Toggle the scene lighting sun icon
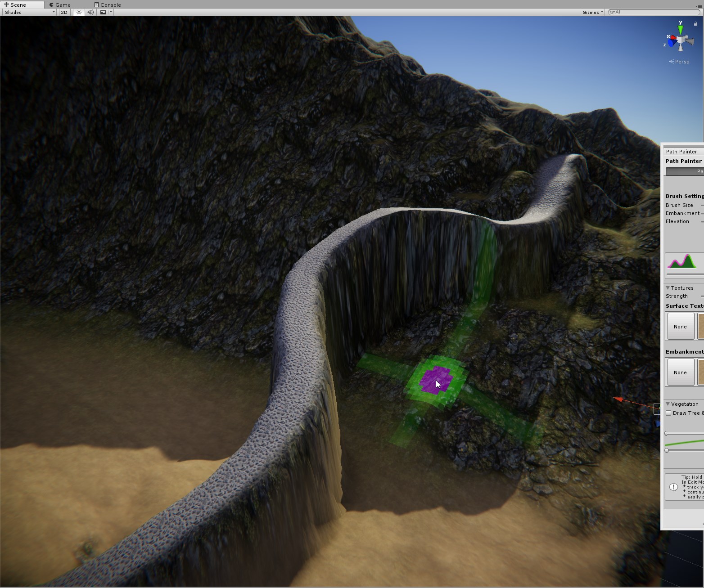Image resolution: width=704 pixels, height=588 pixels. (78, 12)
